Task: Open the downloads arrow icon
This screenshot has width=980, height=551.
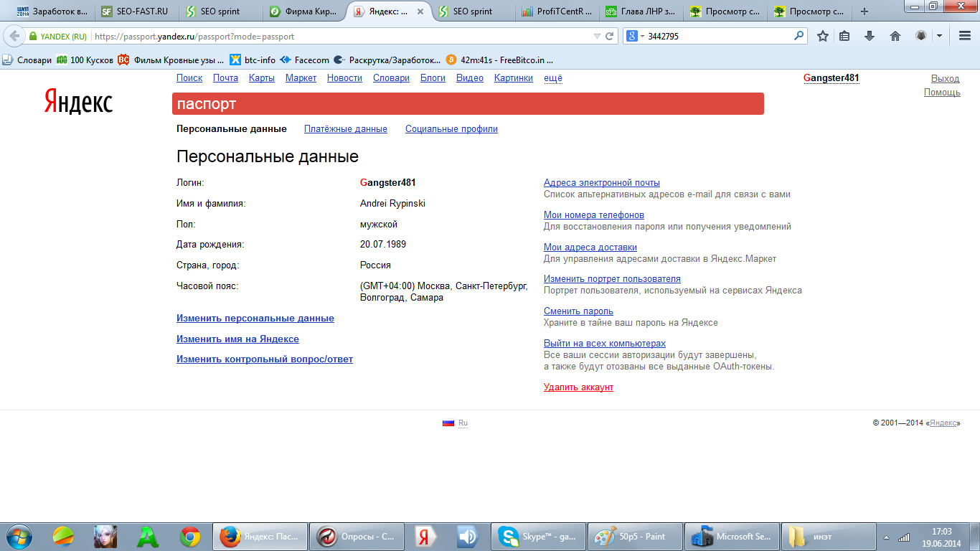Action: [x=870, y=36]
